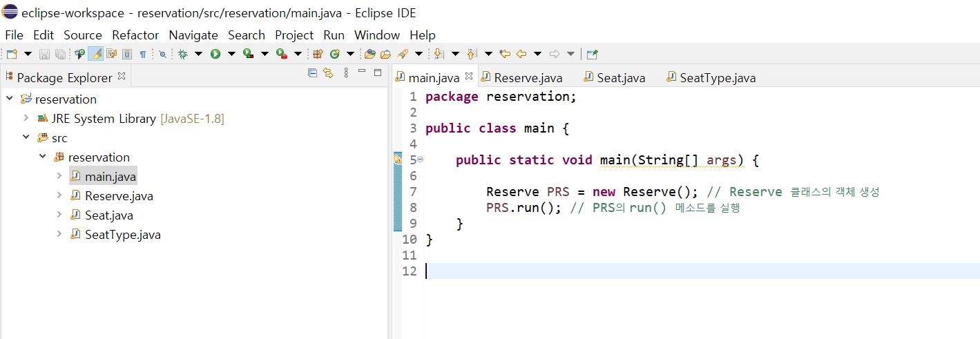Close the main.java editor tab

tap(468, 76)
